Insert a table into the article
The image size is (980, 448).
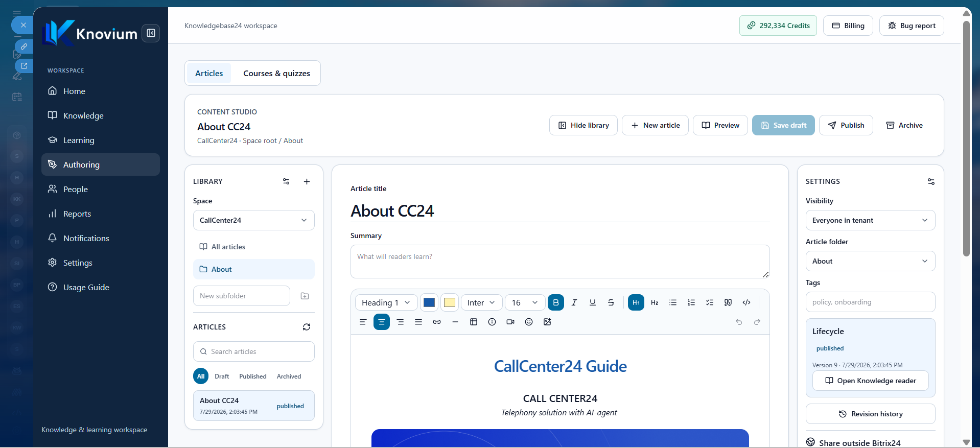(474, 322)
